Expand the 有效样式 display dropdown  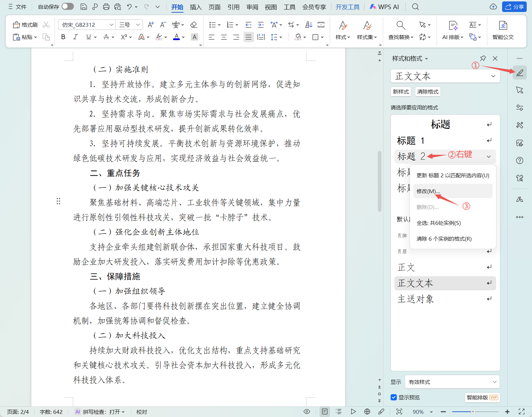click(494, 382)
